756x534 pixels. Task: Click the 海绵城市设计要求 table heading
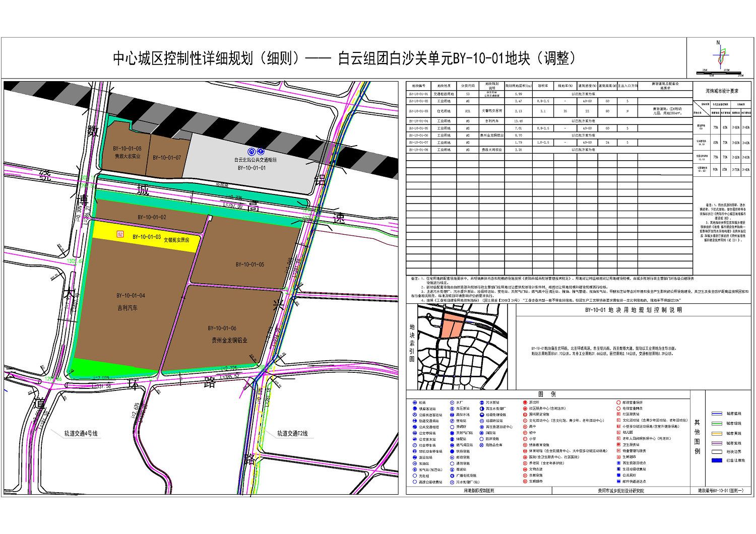click(x=722, y=91)
